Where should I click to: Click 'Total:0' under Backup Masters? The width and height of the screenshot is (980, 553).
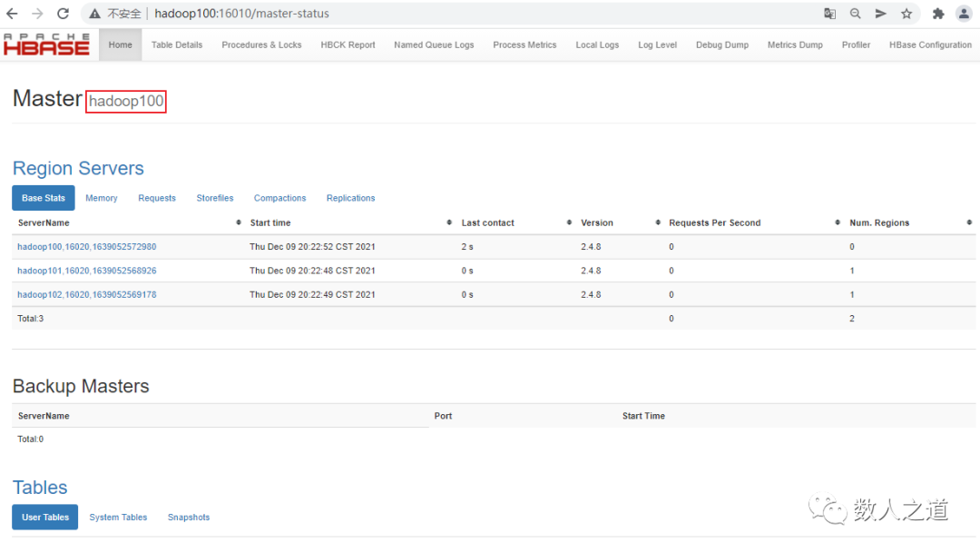[x=30, y=439]
